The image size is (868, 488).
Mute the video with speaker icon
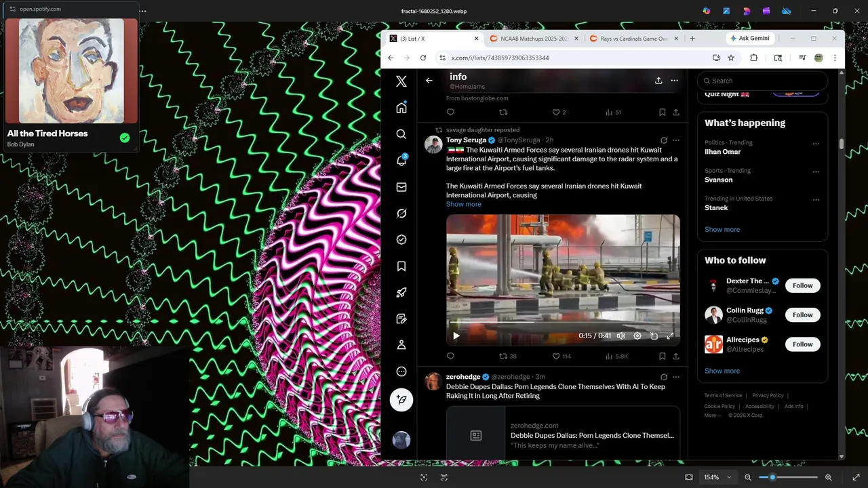pyautogui.click(x=620, y=335)
